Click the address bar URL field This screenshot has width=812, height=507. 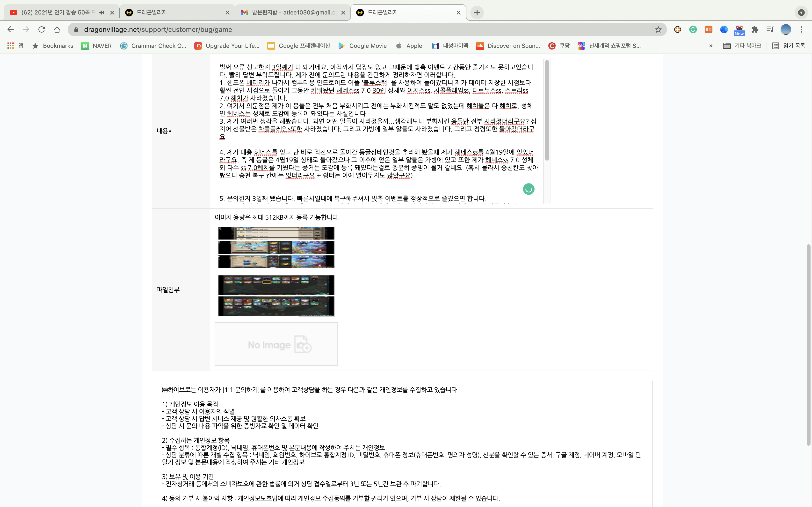(x=335, y=29)
